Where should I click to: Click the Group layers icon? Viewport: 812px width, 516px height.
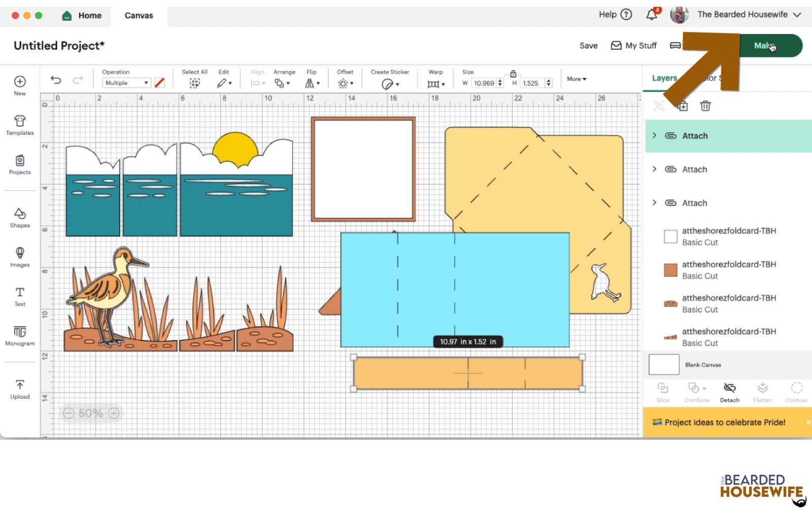659,106
